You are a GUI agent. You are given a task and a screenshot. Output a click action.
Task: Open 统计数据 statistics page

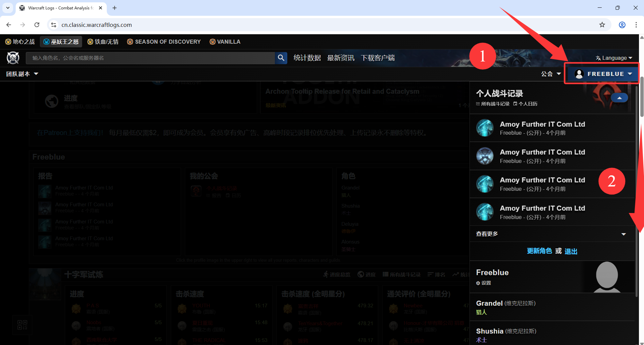[x=307, y=58]
